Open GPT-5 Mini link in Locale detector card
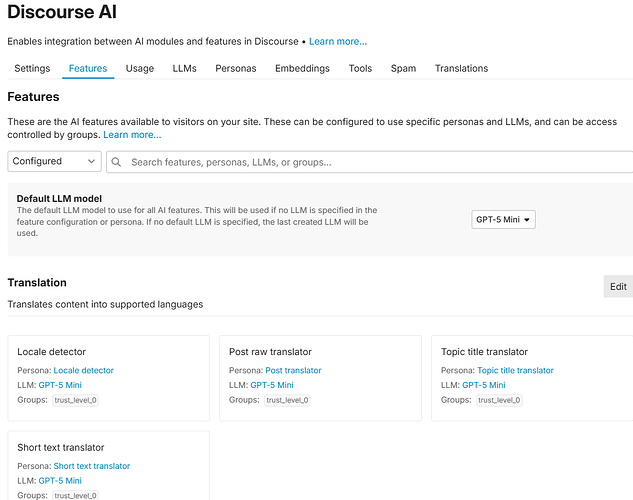 [60, 385]
